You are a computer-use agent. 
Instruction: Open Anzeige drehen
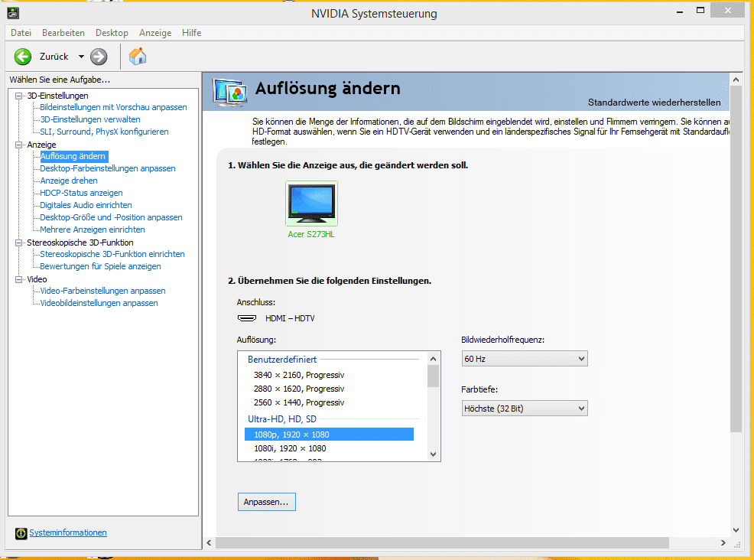tap(69, 181)
